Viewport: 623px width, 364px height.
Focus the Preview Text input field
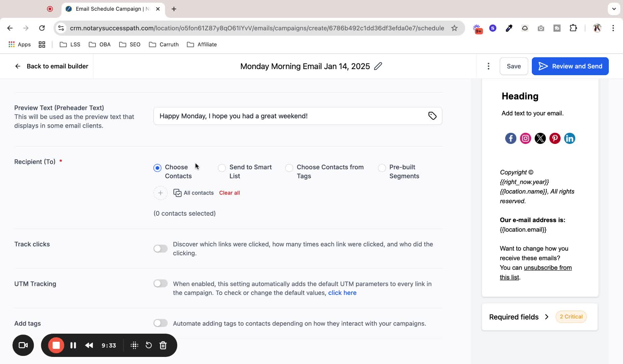point(298,116)
